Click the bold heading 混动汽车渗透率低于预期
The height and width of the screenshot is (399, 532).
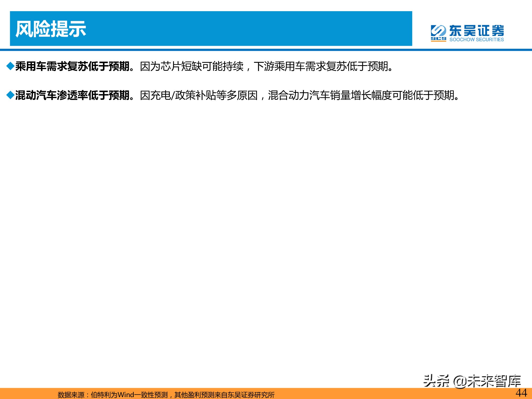click(x=72, y=95)
